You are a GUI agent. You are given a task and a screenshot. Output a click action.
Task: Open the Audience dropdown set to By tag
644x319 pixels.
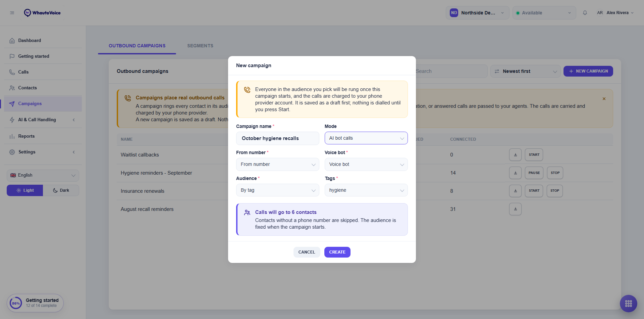[278, 190]
